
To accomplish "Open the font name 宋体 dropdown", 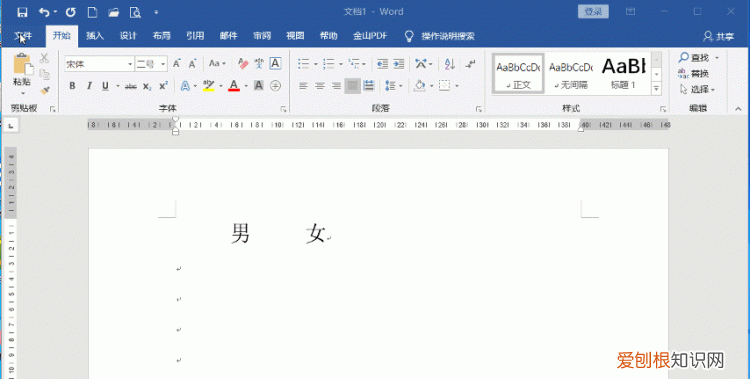I will (x=130, y=64).
